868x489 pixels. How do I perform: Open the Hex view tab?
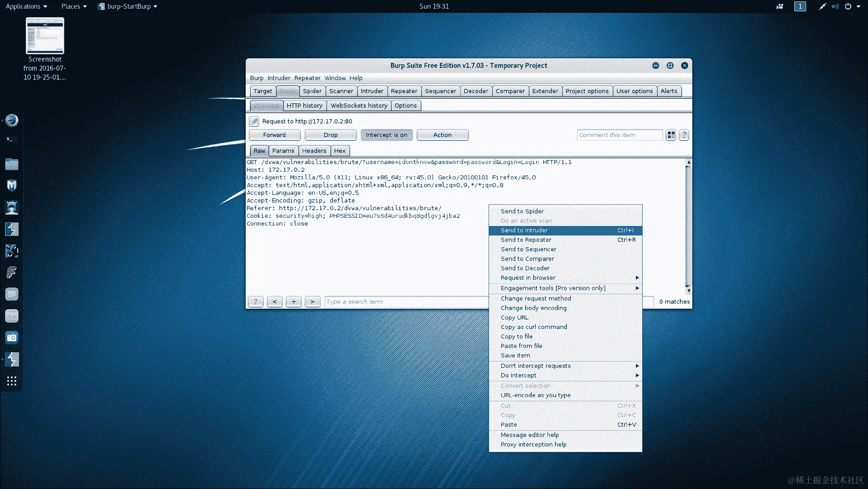[340, 151]
